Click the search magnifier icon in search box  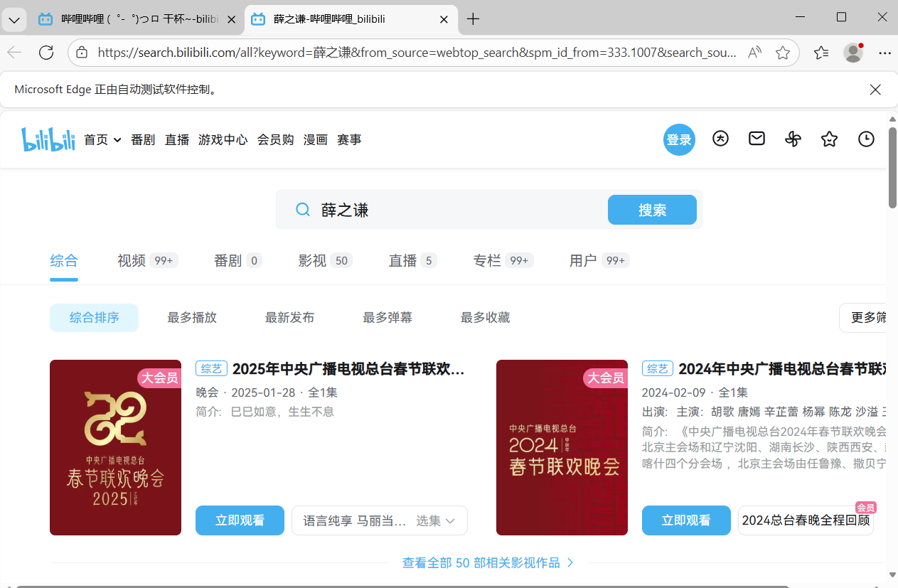(303, 210)
